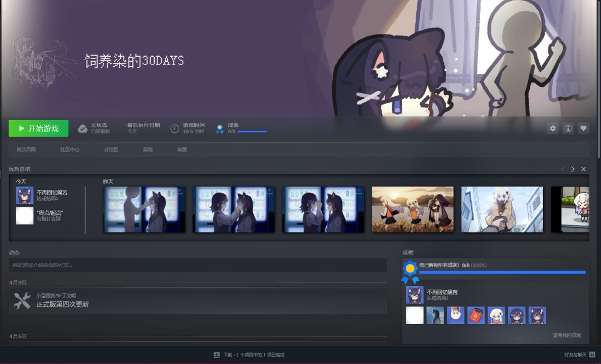Click gray cat achievement icon
601x364 pixels.
(x=435, y=316)
